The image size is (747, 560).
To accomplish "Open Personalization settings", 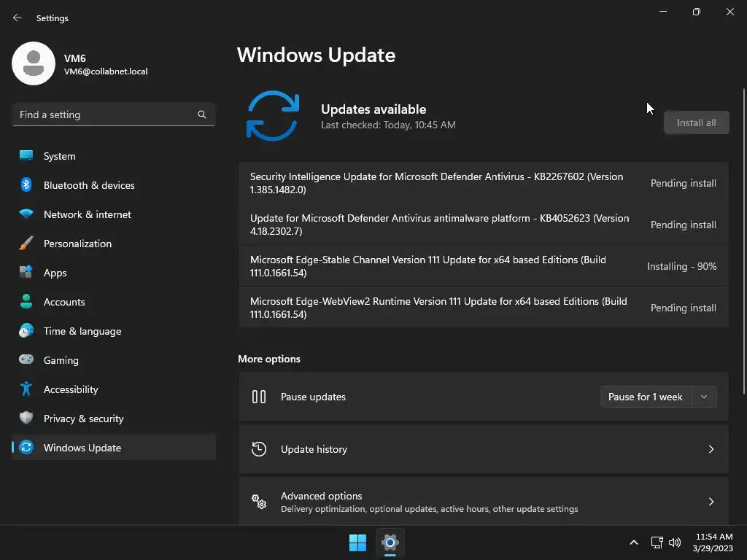I will [x=113, y=244].
